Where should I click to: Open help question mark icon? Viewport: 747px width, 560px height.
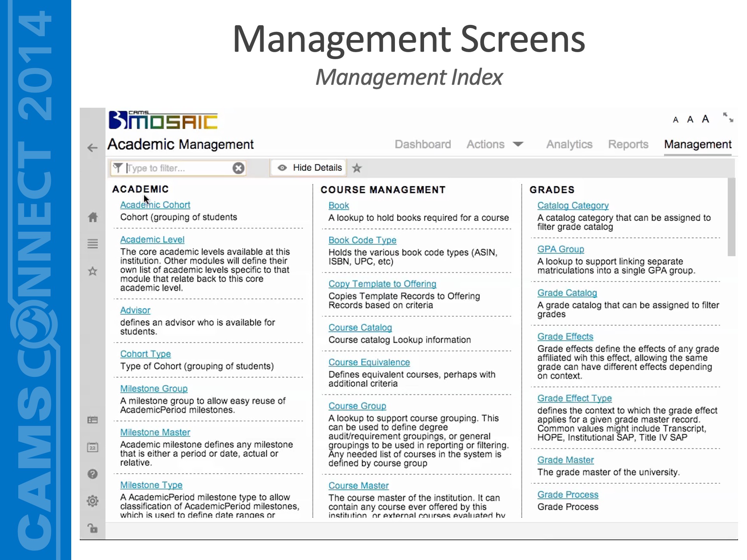pyautogui.click(x=93, y=474)
